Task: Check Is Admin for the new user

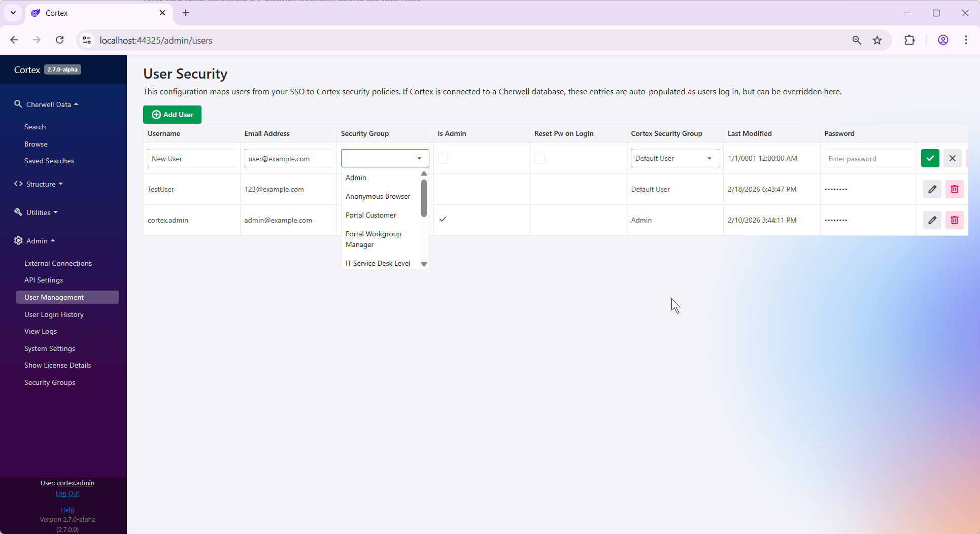Action: 443,158
